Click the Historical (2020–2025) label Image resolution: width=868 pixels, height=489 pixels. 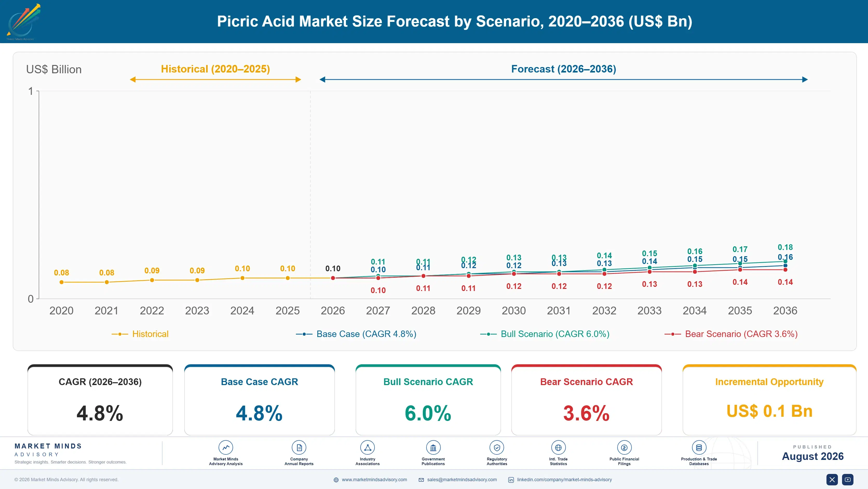coord(215,69)
